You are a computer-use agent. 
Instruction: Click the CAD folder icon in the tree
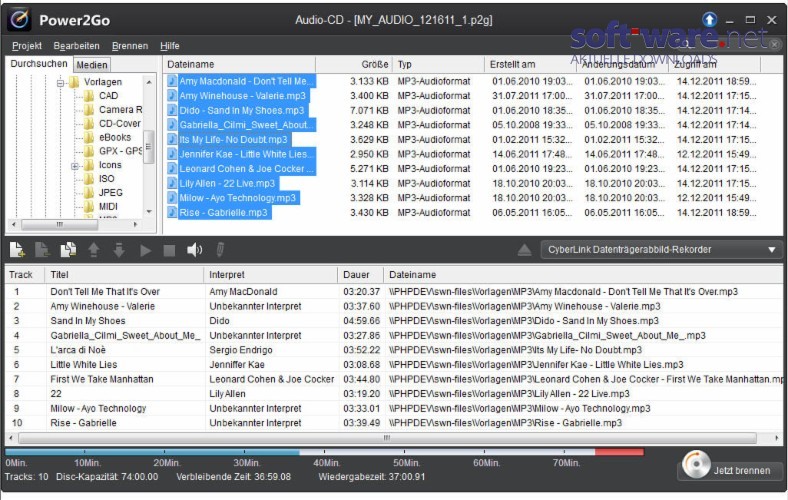pos(89,95)
